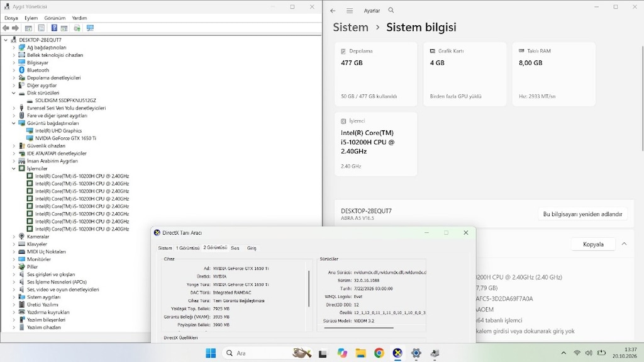
Task: Click the search icon in the Ayarlar header
Action: [x=391, y=10]
